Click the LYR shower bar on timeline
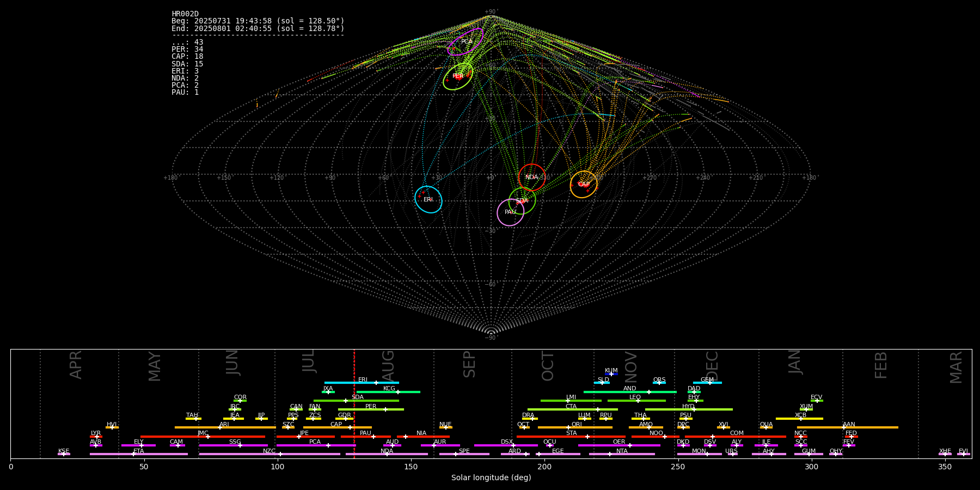 [96, 437]
